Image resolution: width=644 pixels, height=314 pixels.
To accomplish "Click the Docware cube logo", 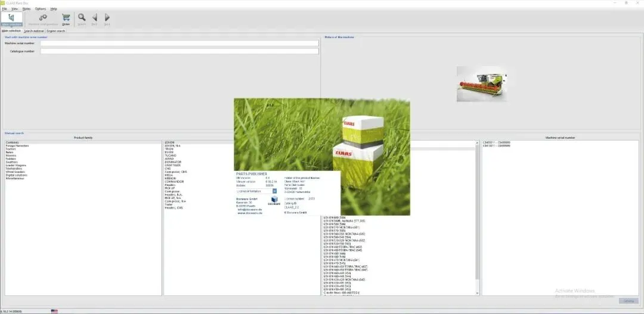I will click(x=274, y=200).
